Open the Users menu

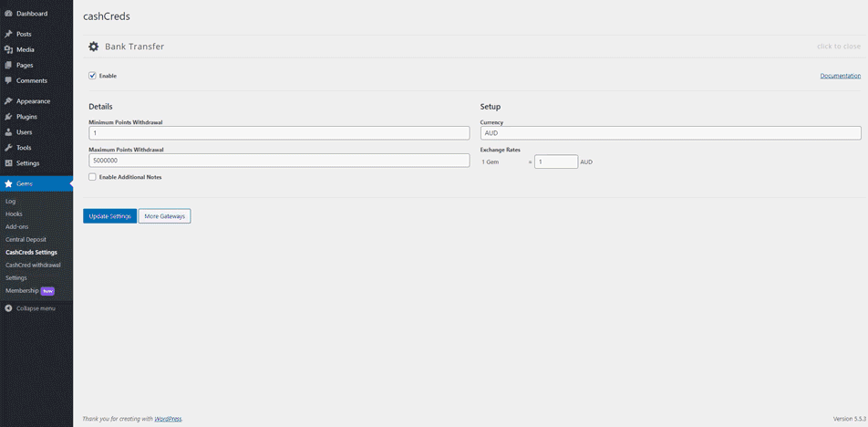pyautogui.click(x=36, y=132)
